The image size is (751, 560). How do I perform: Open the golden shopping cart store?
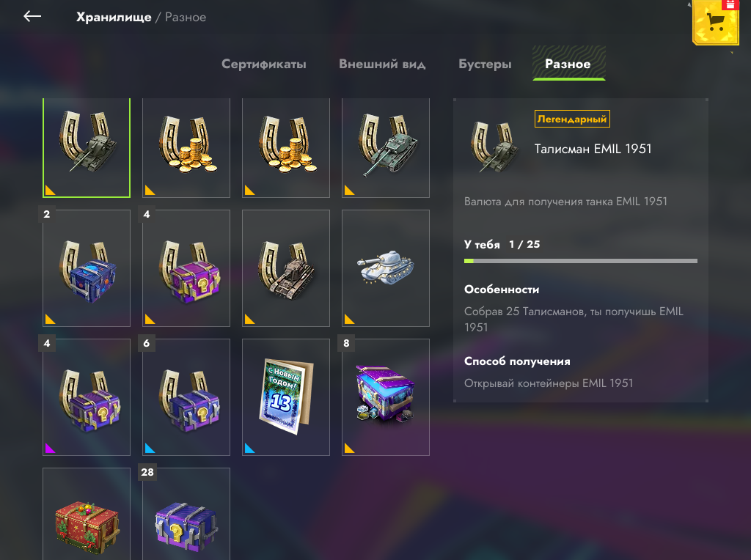point(716,22)
